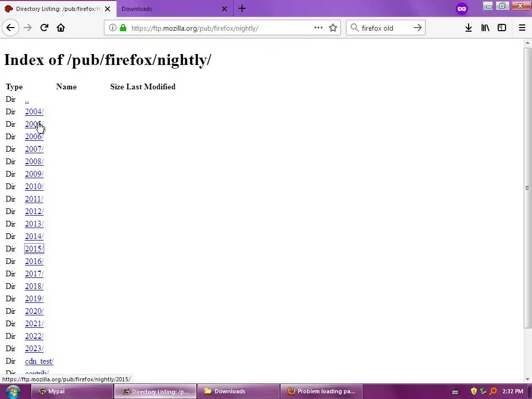532x399 pixels.
Task: Go to the home page icon
Action: 61,28
